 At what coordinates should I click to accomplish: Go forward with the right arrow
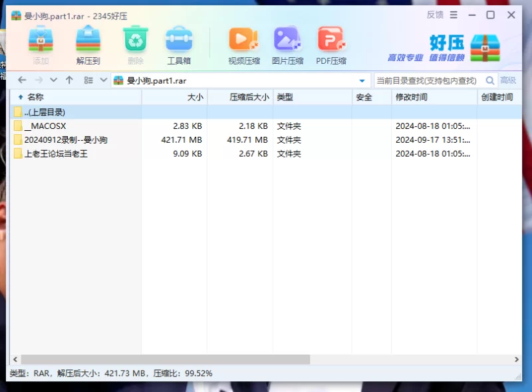[x=39, y=80]
